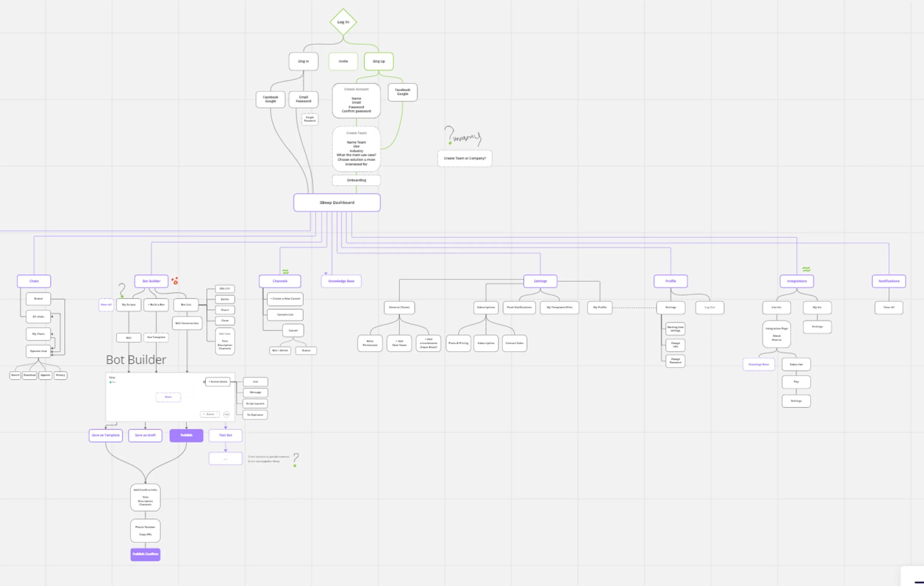Click the green squiggle mark above Integrations

[x=806, y=269]
